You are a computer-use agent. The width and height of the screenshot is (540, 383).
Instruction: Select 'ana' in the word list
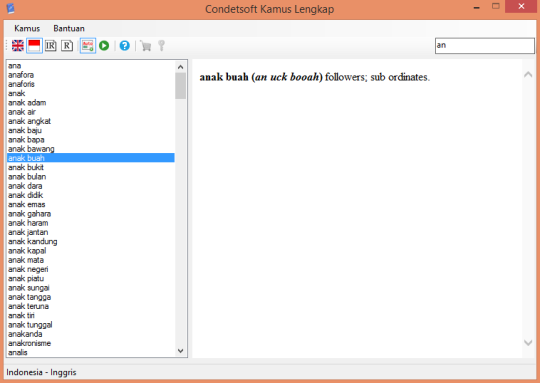click(91, 65)
